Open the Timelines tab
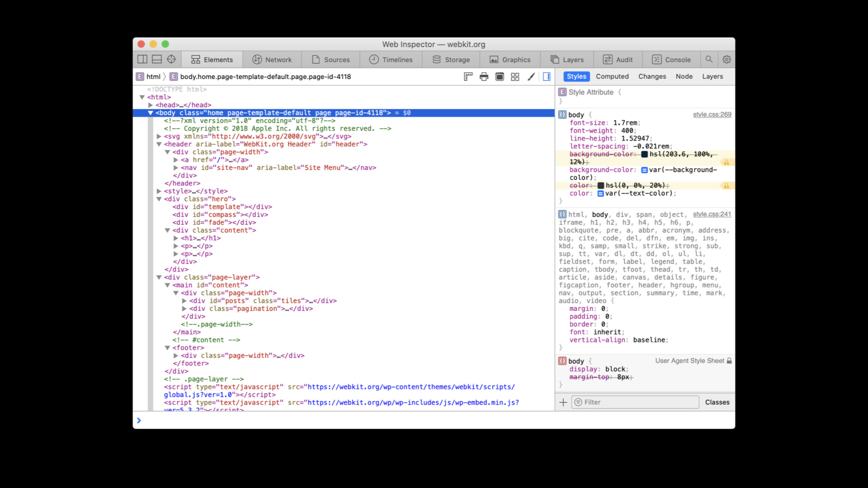868x488 pixels. click(x=391, y=60)
